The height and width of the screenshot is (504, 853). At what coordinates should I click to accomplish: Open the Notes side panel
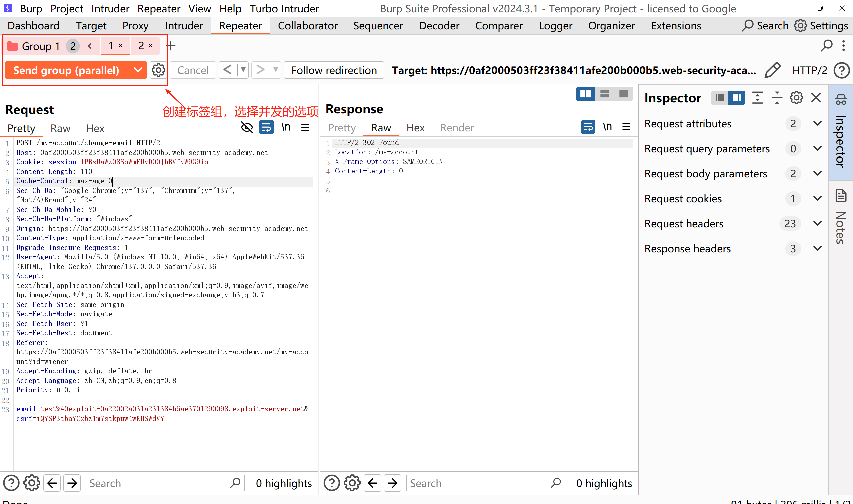(x=841, y=217)
